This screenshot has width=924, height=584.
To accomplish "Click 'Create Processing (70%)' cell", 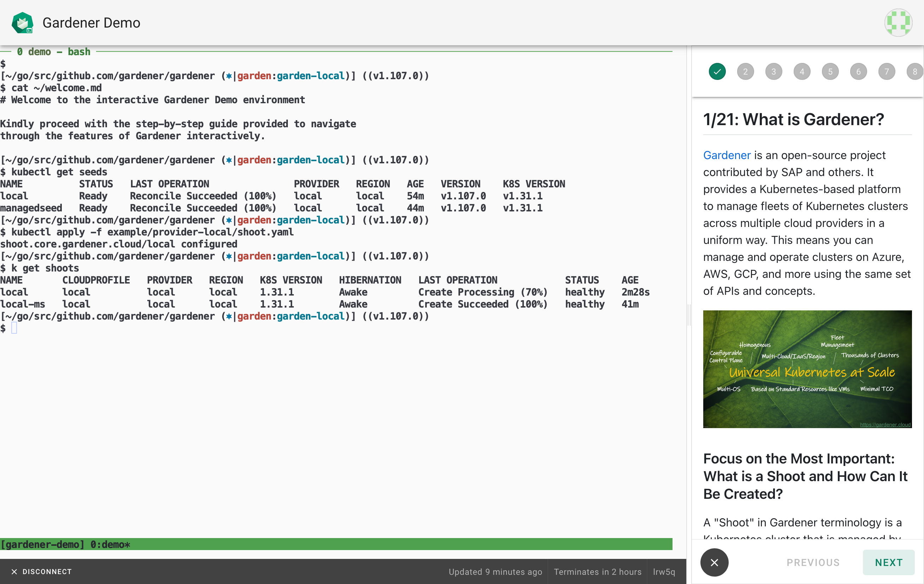I will (x=483, y=292).
